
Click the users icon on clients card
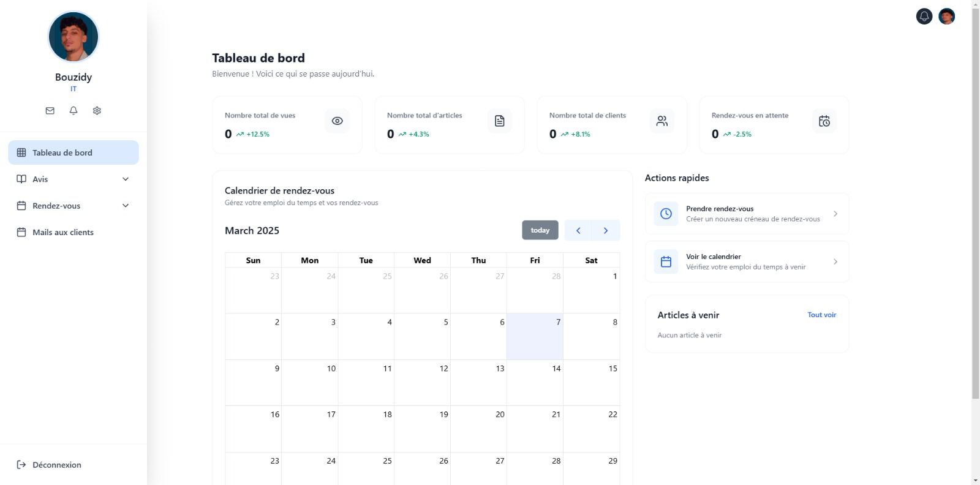661,121
